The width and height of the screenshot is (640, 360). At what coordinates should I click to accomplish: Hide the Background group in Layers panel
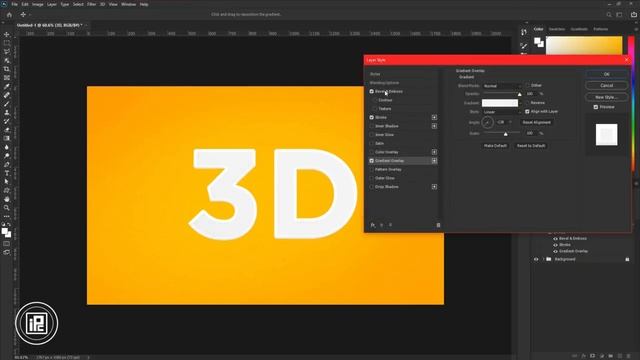(536, 259)
